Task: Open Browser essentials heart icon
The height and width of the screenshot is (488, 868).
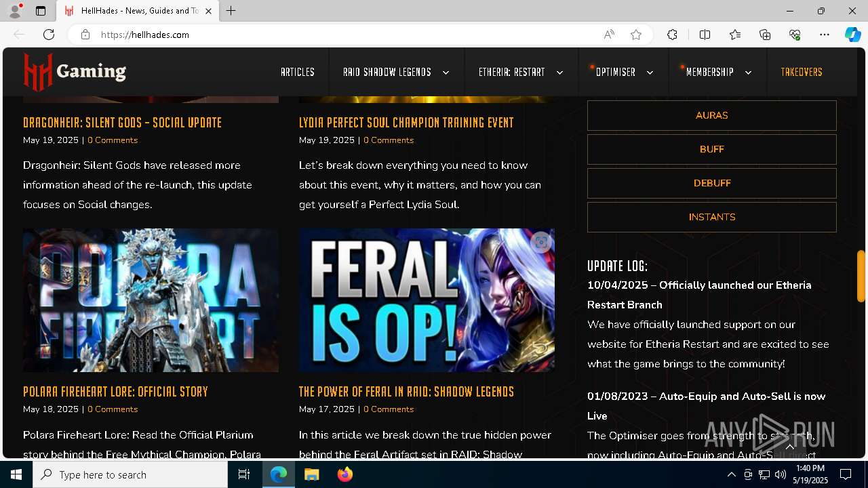Action: click(x=795, y=35)
